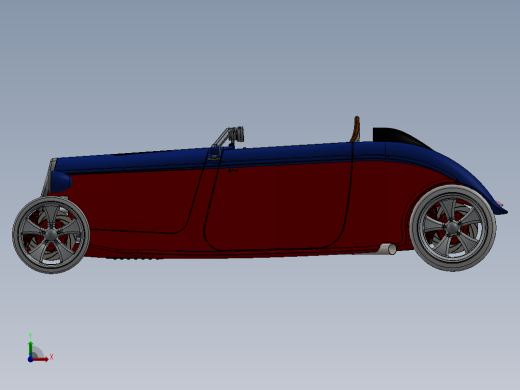Click the red X axis arrow of triad
The width and height of the screenshot is (520, 390).
point(41,359)
